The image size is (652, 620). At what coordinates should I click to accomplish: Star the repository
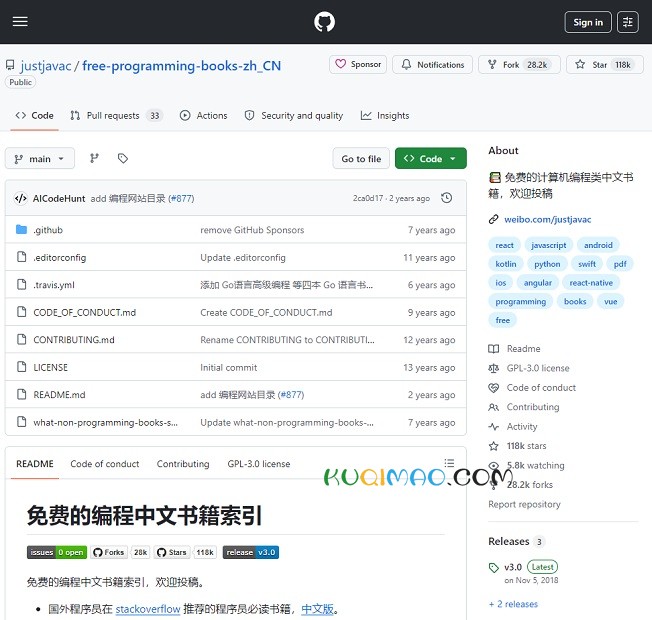click(605, 64)
